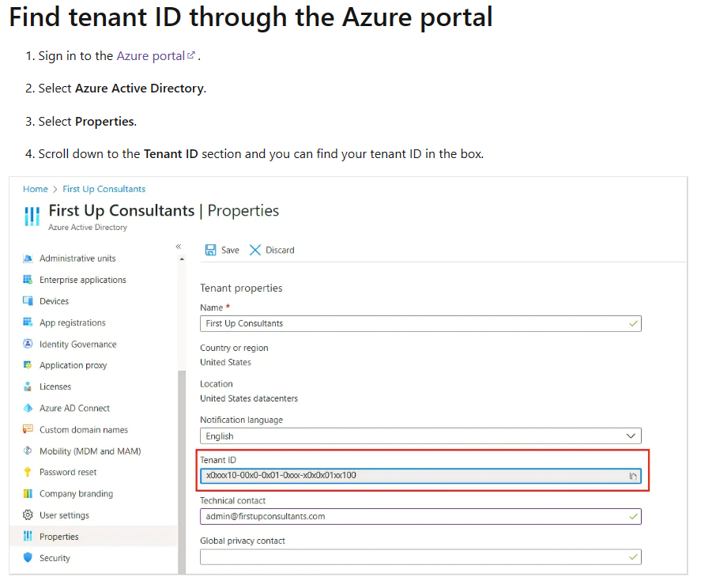The image size is (701, 588).
Task: Navigate to Home via the breadcrumb
Action: coord(35,189)
